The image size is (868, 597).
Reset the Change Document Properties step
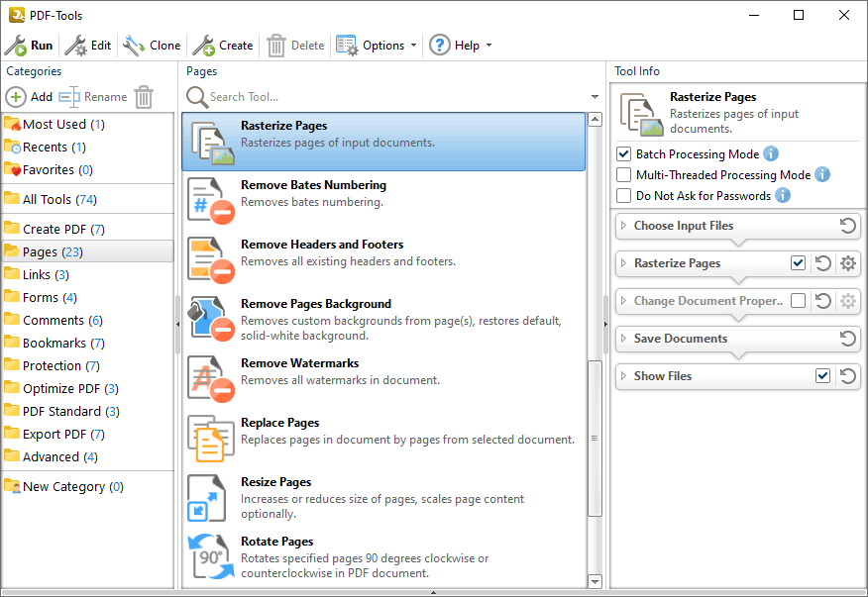(823, 301)
